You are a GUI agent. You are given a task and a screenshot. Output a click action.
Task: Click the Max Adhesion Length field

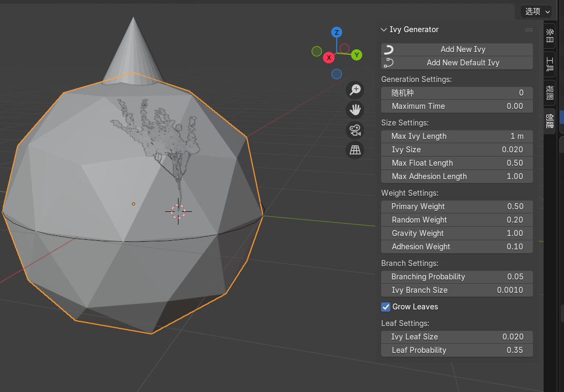(x=457, y=176)
